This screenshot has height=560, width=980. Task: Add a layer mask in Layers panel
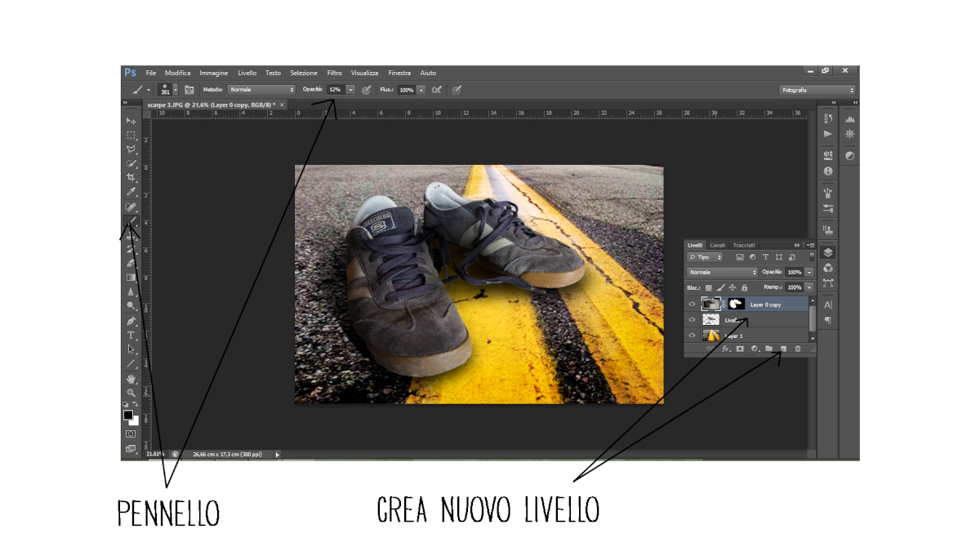[740, 349]
